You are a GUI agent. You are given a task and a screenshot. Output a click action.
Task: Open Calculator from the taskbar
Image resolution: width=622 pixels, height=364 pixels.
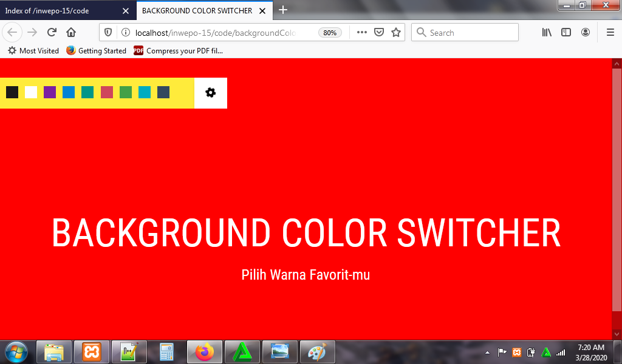tap(166, 352)
